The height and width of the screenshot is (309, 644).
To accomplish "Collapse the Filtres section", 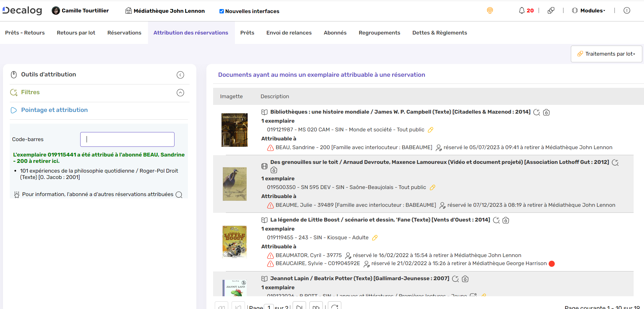I will (x=180, y=93).
